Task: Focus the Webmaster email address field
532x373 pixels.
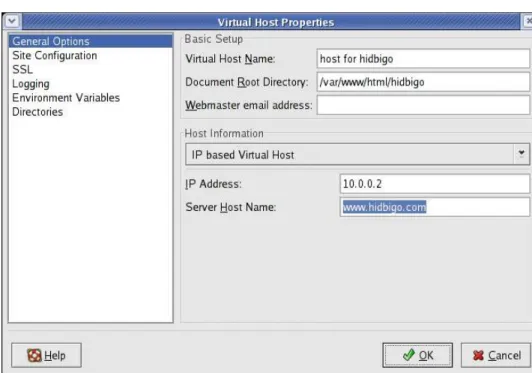Action: coord(423,105)
